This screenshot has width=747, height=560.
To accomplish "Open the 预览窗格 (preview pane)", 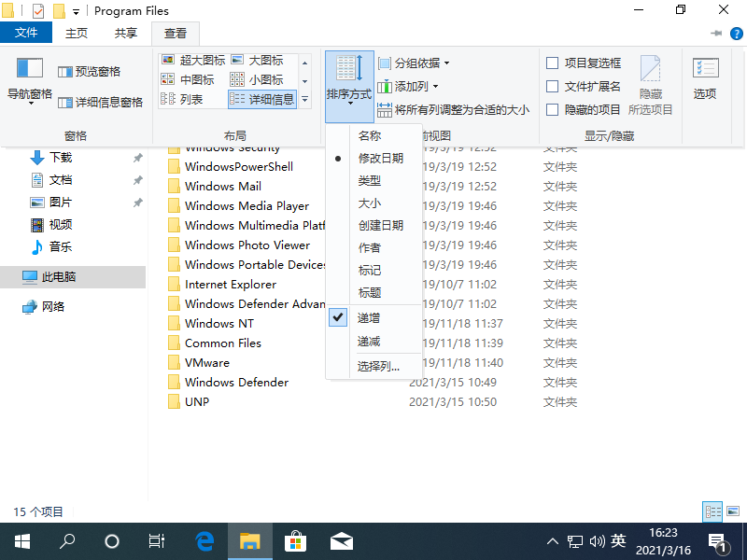I will (90, 70).
